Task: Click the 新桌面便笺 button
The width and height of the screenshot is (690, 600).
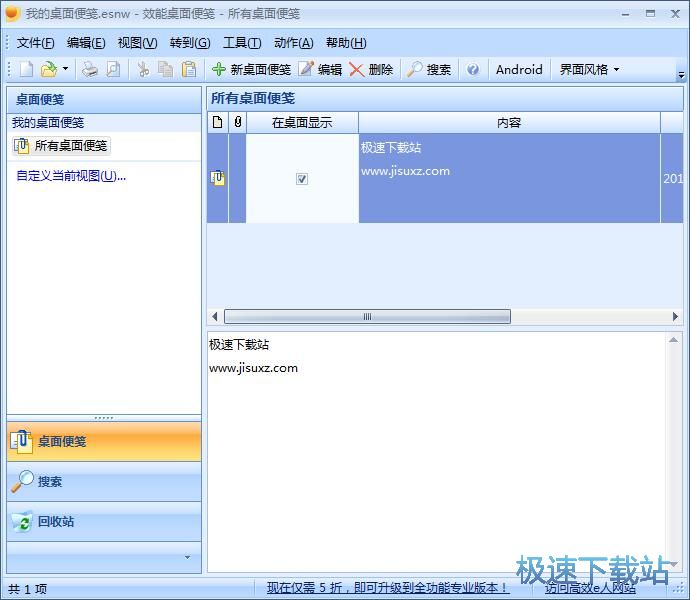Action: pyautogui.click(x=251, y=69)
